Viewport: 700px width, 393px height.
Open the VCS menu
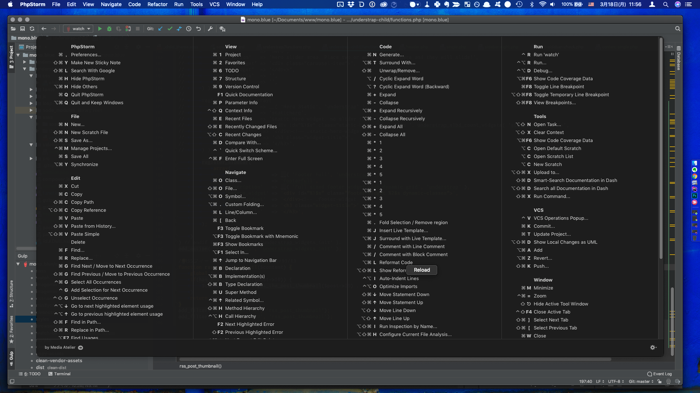pos(214,4)
